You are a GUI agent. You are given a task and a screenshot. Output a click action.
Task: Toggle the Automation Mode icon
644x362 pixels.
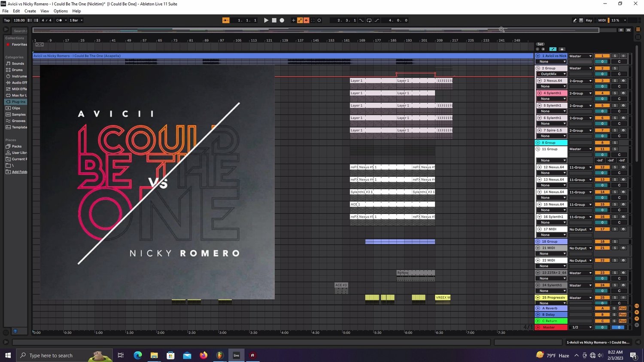coord(553,49)
